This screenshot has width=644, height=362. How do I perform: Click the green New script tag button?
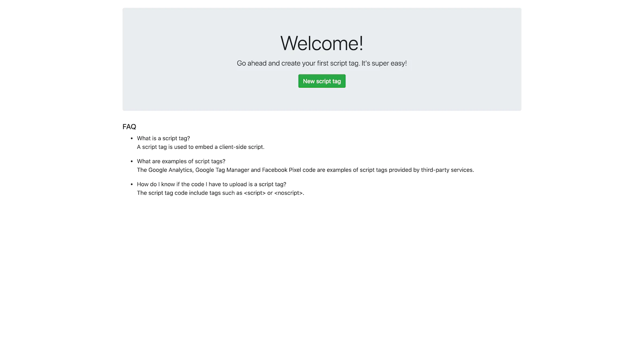pos(322,81)
